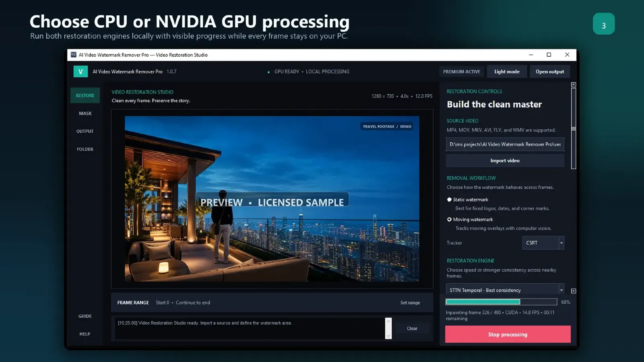Click the Import video button
644x362 pixels.
(505, 160)
